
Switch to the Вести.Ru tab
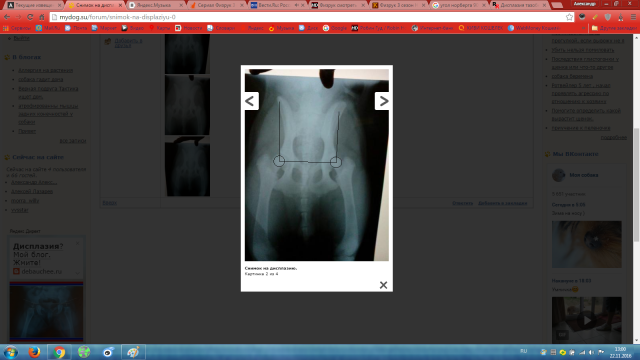point(277,5)
